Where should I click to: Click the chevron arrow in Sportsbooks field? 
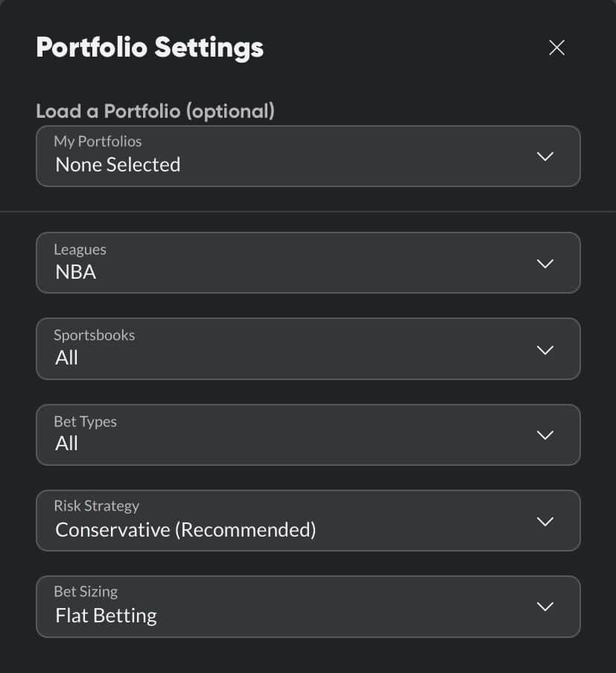pyautogui.click(x=545, y=350)
